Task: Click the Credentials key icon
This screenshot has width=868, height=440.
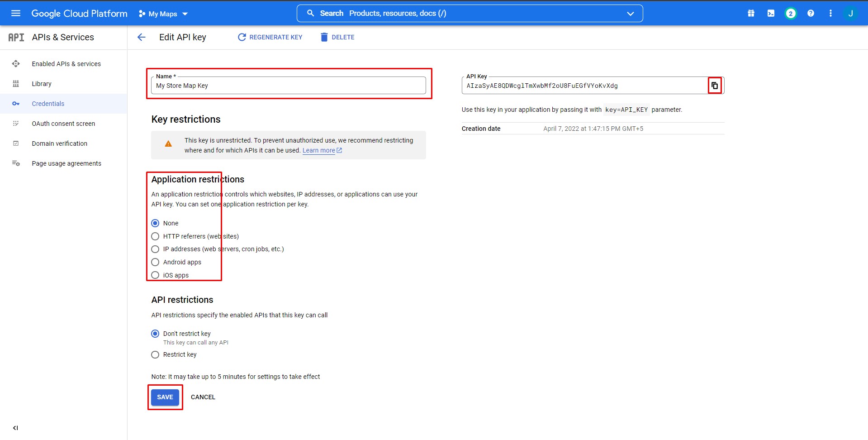Action: coord(16,104)
